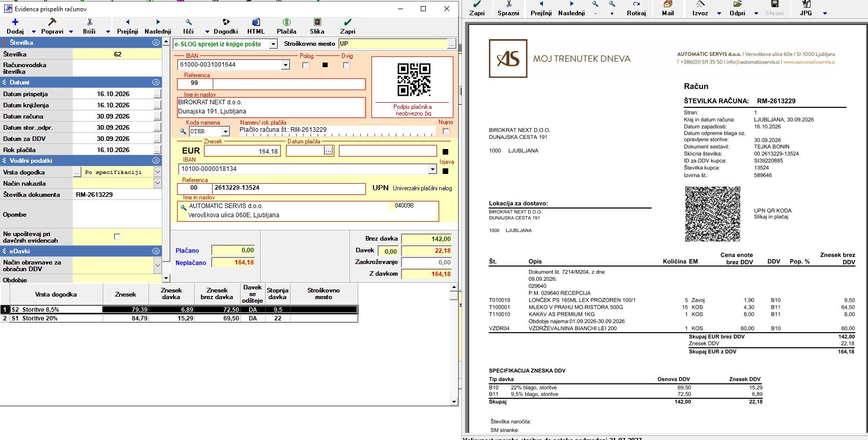The height and width of the screenshot is (440, 868).
Task: Click the Briši scissors icon
Action: coord(90,22)
